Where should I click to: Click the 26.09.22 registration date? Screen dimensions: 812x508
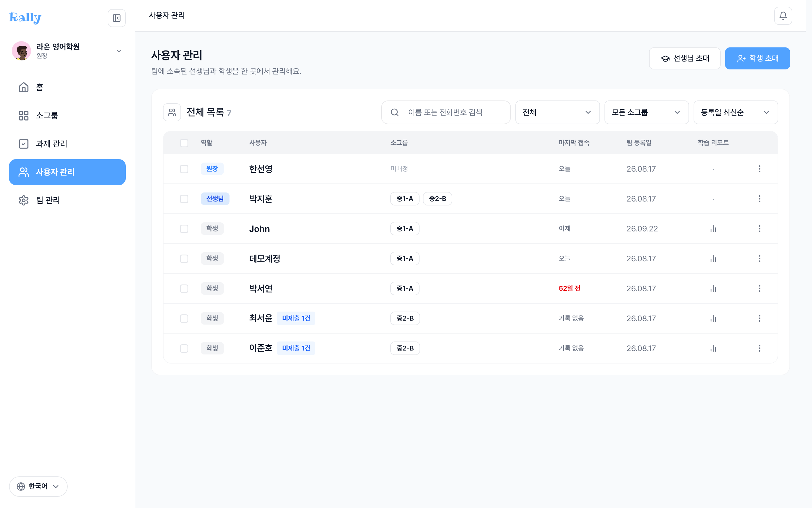click(642, 229)
